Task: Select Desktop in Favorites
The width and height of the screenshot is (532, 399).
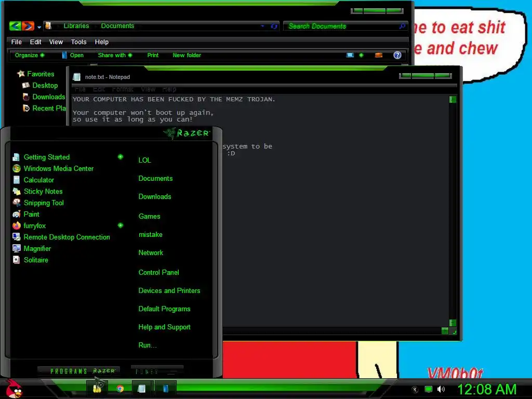Action: click(x=45, y=85)
